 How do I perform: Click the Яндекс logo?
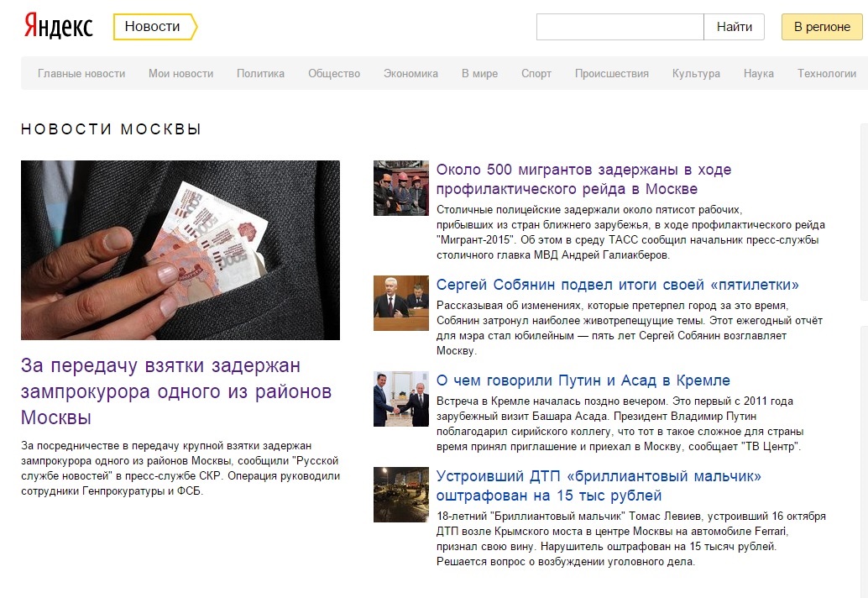click(x=58, y=27)
